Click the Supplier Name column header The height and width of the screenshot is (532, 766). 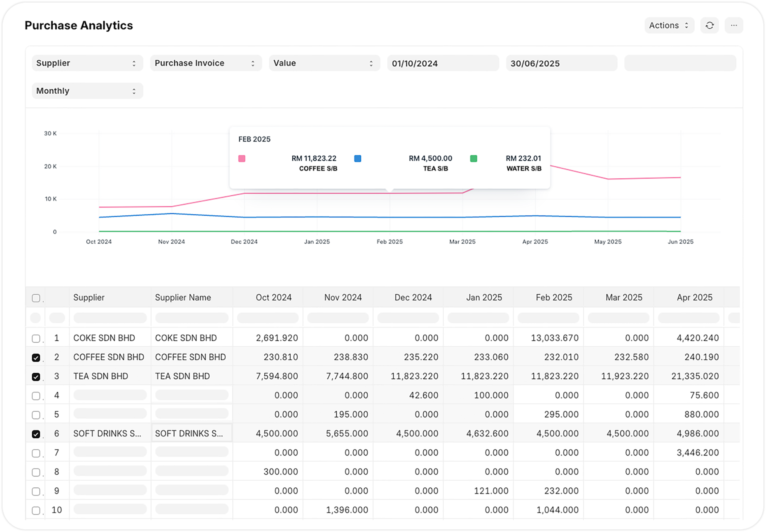pos(183,297)
